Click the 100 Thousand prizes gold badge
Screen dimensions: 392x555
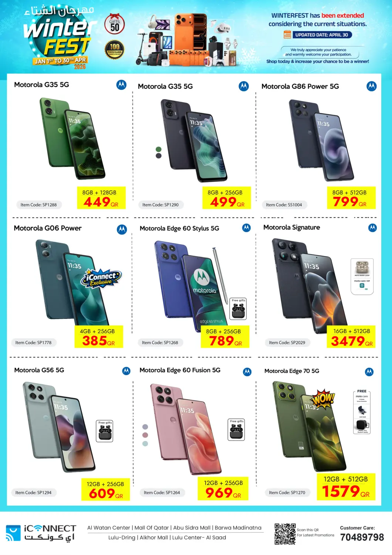tap(115, 50)
